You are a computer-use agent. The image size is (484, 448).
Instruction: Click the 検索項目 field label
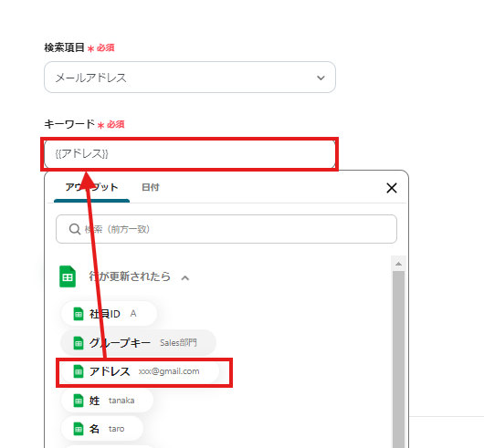(x=64, y=47)
